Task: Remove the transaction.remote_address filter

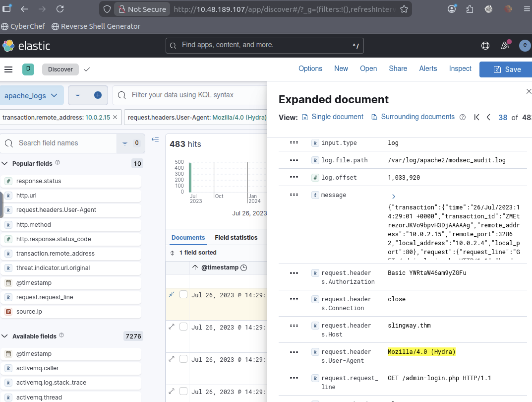Action: coord(115,117)
